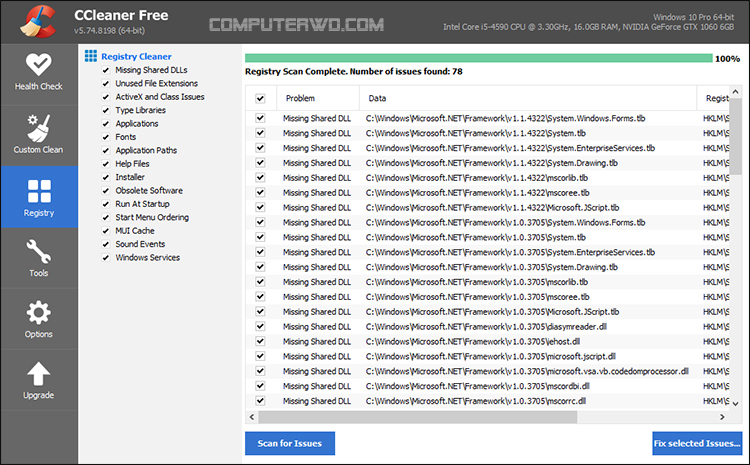
Task: Toggle Windows Services checkbox
Action: pos(106,258)
